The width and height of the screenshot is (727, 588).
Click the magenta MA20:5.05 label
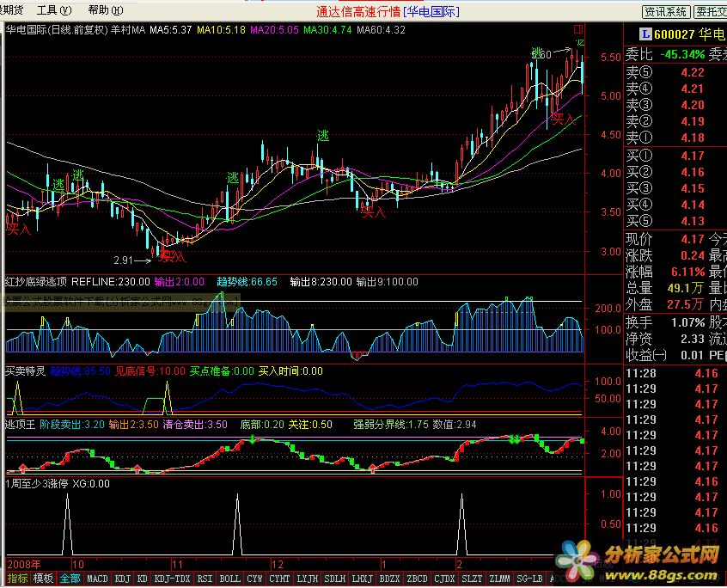point(274,30)
